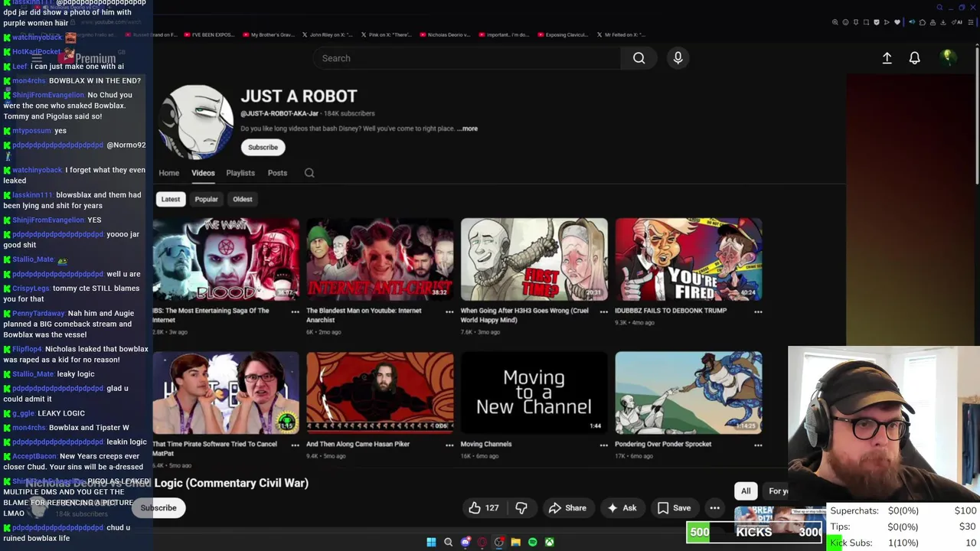Open 'Moving to a New Channel' thumbnail
980x551 pixels.
click(x=534, y=393)
